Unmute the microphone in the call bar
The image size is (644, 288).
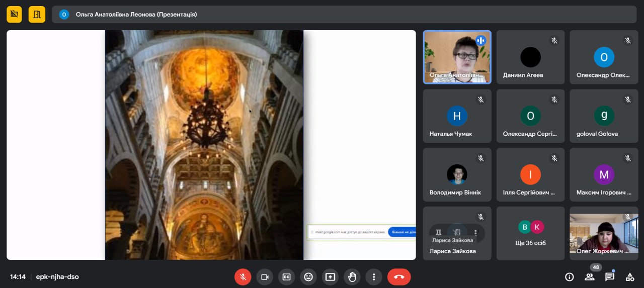tap(243, 277)
